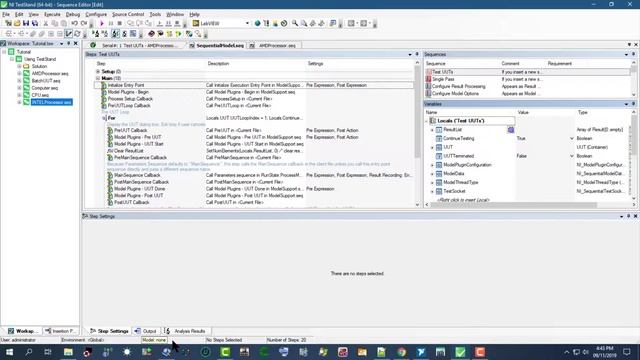
Task: Expand the ModelPluginConfiguration variable
Action: pos(432,165)
